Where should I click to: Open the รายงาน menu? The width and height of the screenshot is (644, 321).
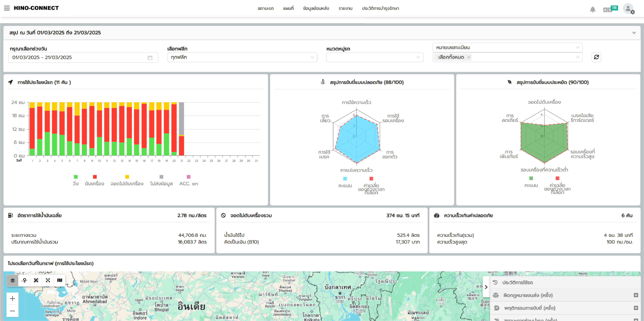345,9
